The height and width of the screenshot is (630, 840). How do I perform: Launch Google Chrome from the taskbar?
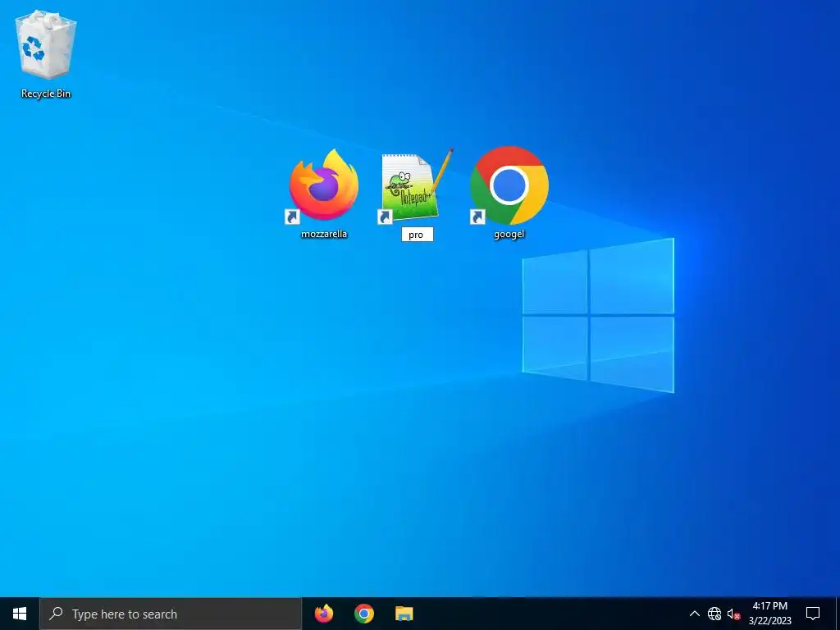coord(363,614)
